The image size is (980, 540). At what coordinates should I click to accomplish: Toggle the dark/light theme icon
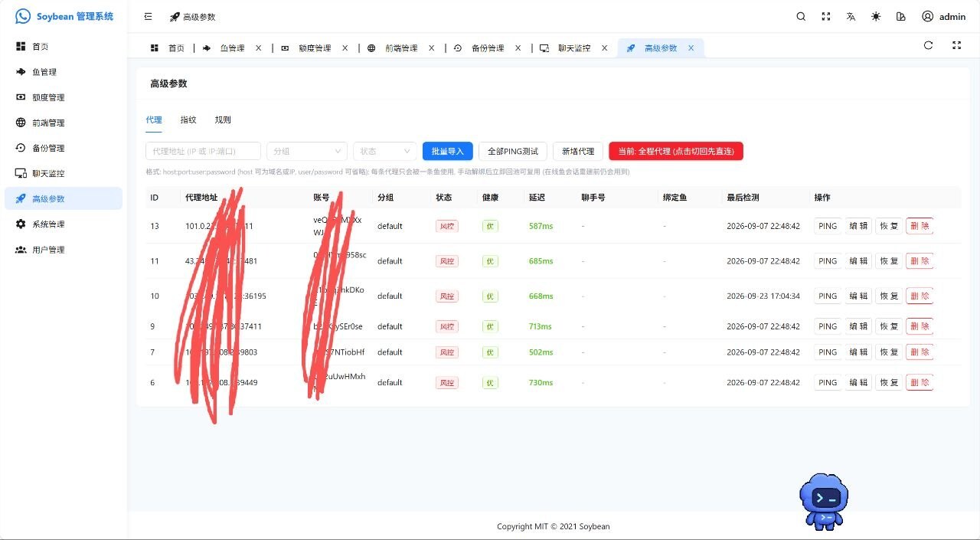coord(876,16)
